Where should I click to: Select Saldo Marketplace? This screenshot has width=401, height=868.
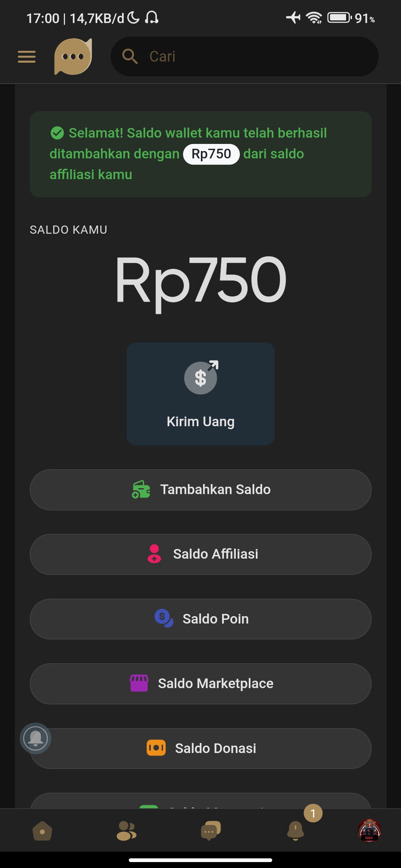point(200,684)
